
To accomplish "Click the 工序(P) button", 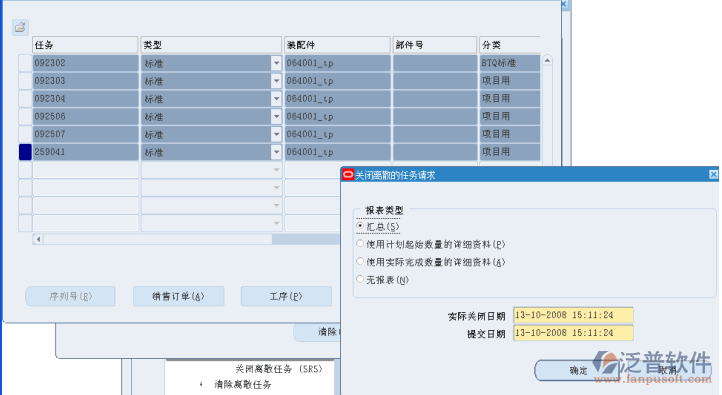I will [x=286, y=296].
